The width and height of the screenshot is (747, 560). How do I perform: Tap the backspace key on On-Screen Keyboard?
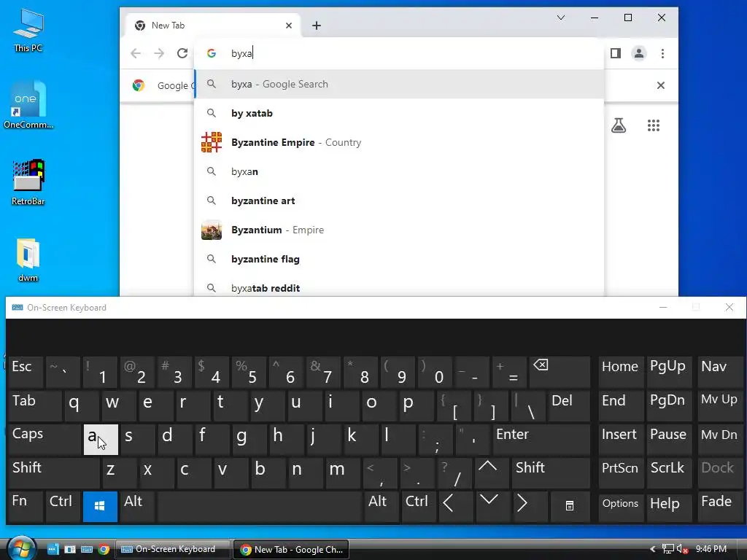560,372
